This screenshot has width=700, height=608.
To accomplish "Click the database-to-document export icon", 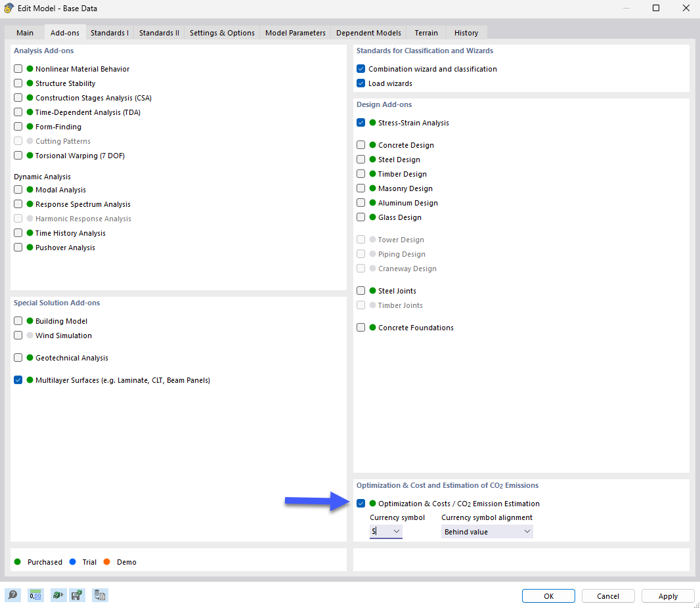I will pos(100,595).
